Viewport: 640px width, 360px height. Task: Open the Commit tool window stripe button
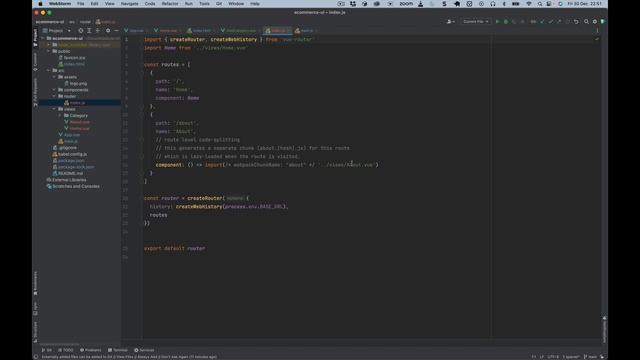coord(35,62)
